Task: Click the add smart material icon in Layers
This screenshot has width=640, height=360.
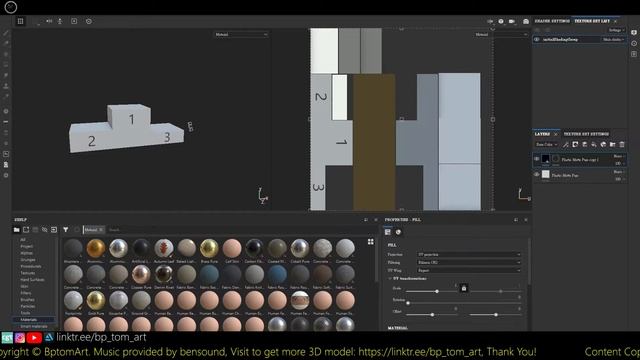Action: coord(603,144)
